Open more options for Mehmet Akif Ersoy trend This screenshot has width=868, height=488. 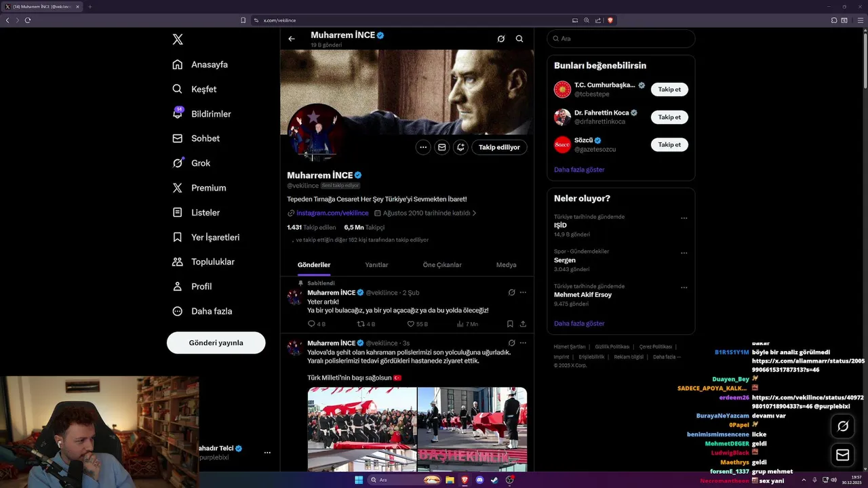pyautogui.click(x=684, y=287)
